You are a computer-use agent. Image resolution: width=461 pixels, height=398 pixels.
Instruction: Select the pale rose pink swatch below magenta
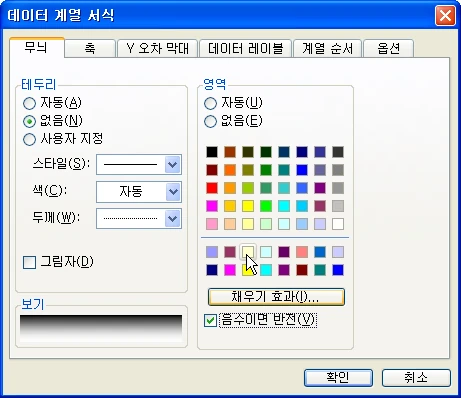click(x=212, y=224)
